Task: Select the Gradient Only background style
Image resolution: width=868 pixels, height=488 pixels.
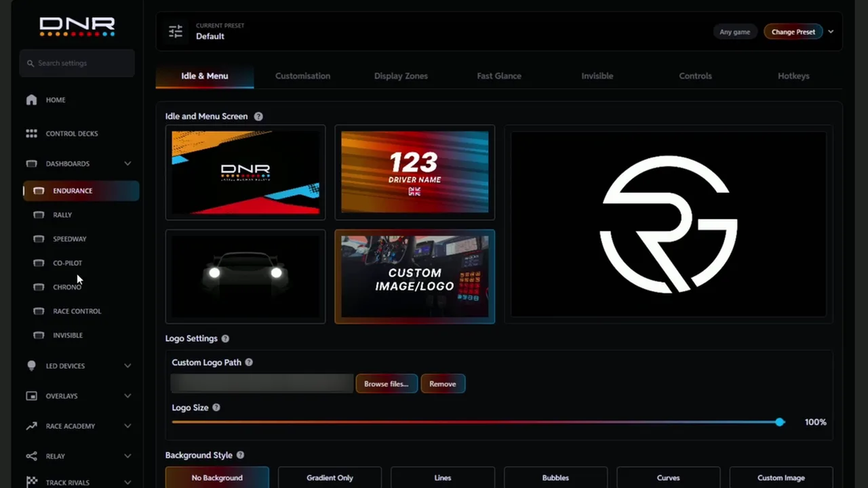Action: (x=330, y=477)
